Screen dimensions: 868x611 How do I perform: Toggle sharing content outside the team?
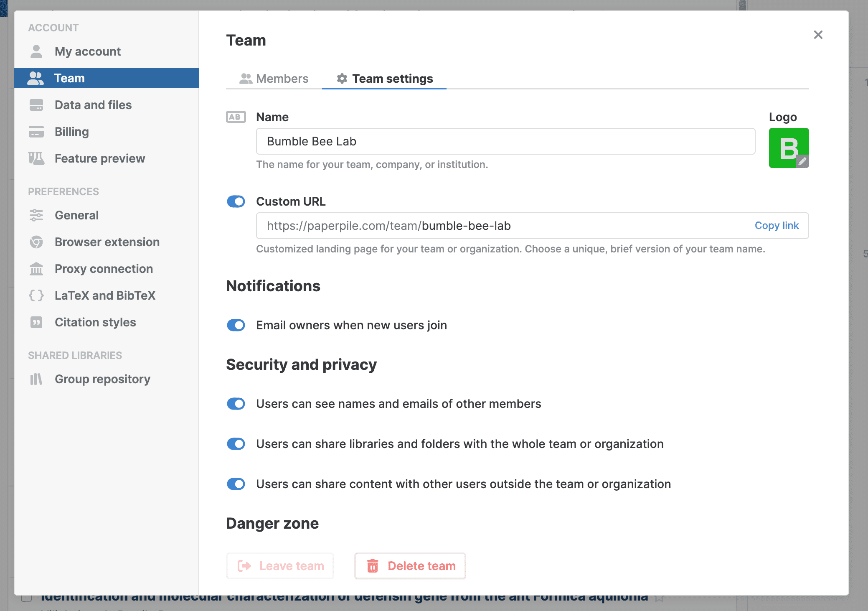[236, 484]
